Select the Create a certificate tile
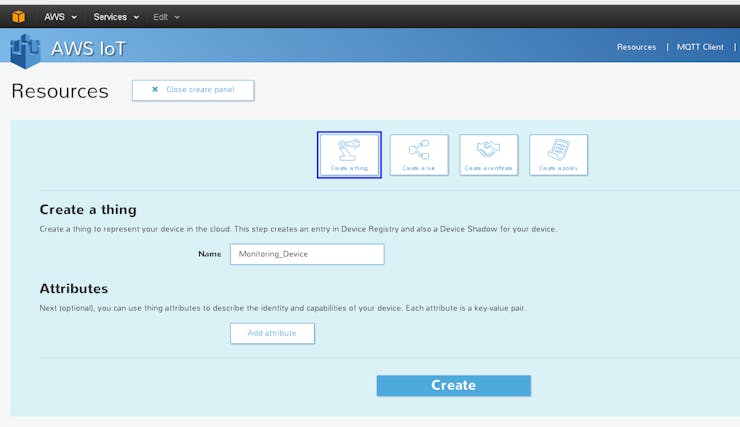Image resolution: width=740 pixels, height=427 pixels. click(x=488, y=155)
